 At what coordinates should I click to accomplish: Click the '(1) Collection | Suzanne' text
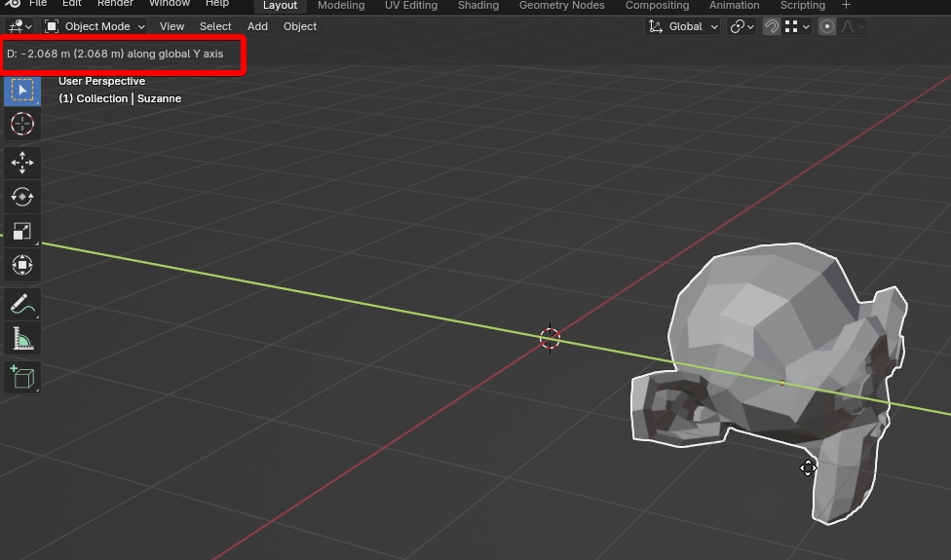pos(120,98)
